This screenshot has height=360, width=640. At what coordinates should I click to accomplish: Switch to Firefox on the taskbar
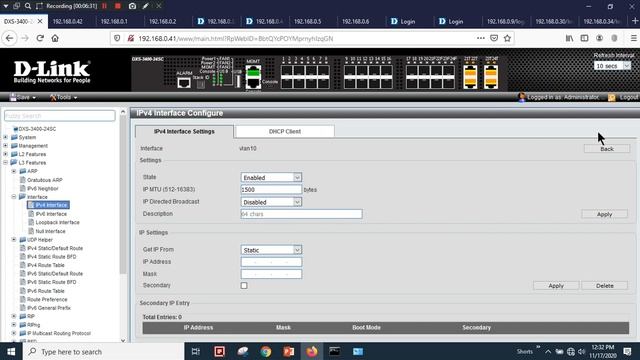pos(312,351)
